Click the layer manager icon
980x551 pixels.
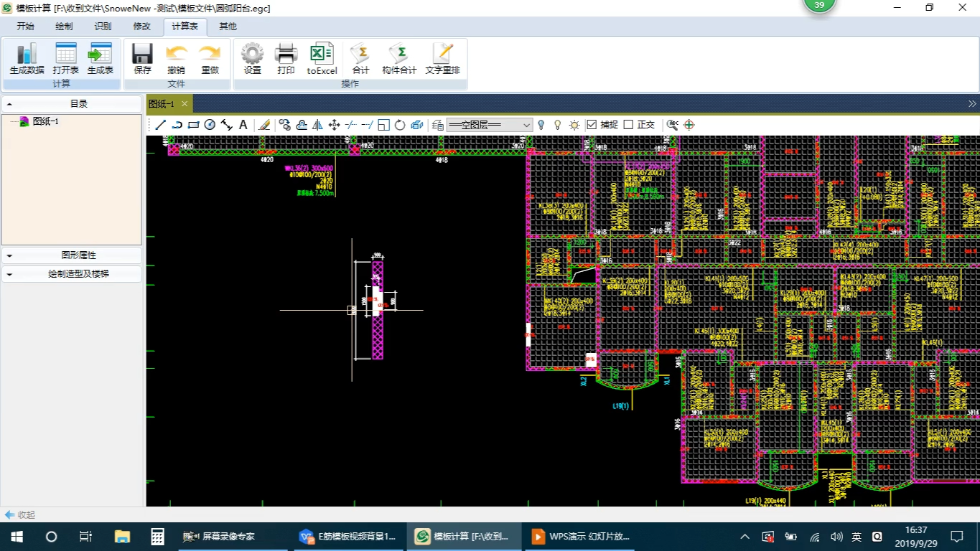[437, 125]
